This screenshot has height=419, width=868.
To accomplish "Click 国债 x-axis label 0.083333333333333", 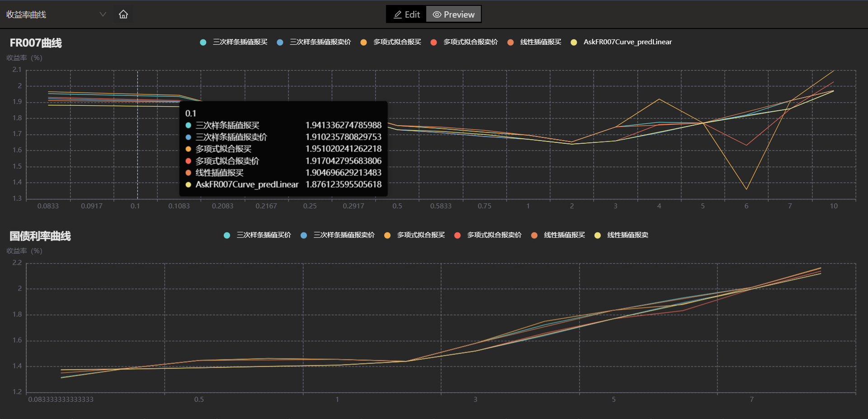I will click(x=61, y=400).
